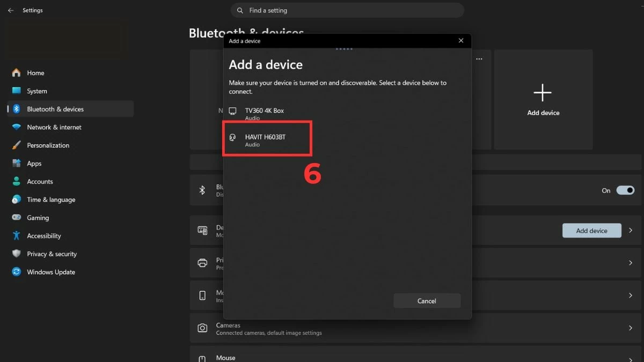
Task: Expand the Cameras row chevron
Action: (x=631, y=328)
